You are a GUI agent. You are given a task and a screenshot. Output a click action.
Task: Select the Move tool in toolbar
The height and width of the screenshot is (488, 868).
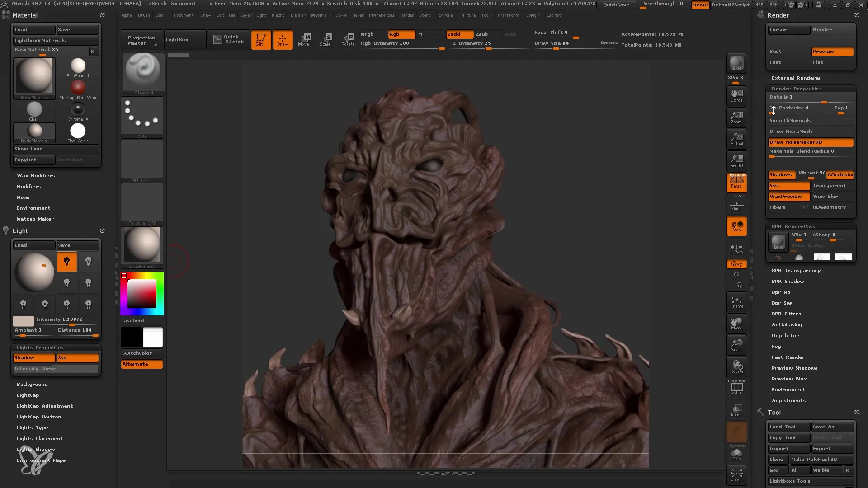click(303, 39)
